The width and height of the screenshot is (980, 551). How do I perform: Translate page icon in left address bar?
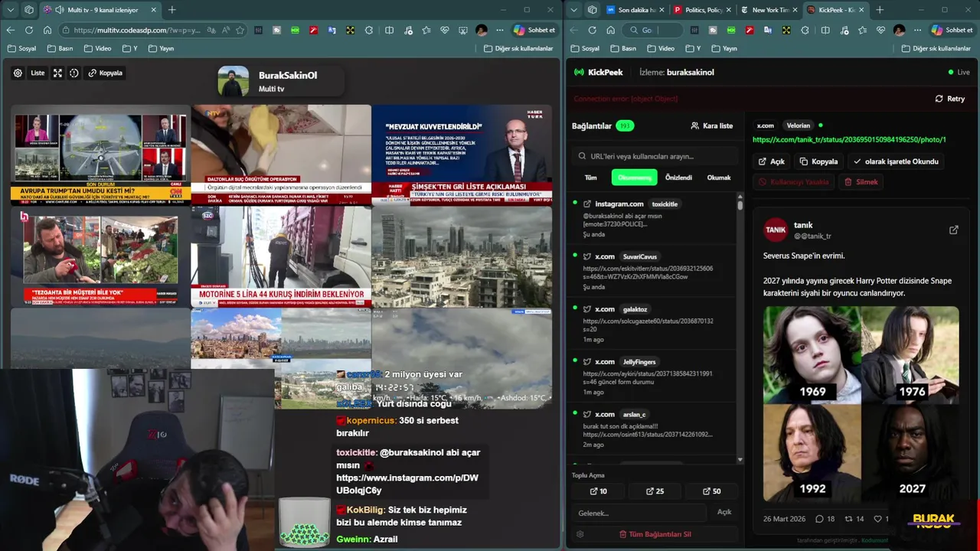(211, 30)
